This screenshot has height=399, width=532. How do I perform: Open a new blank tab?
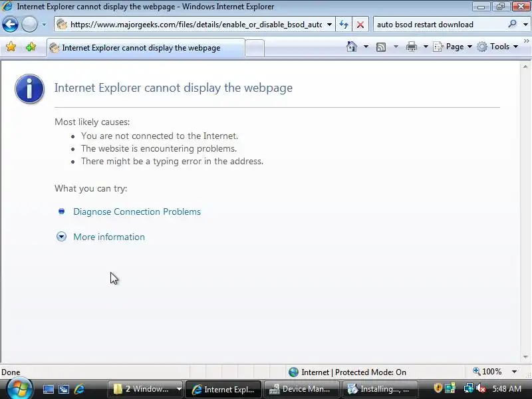pos(255,48)
